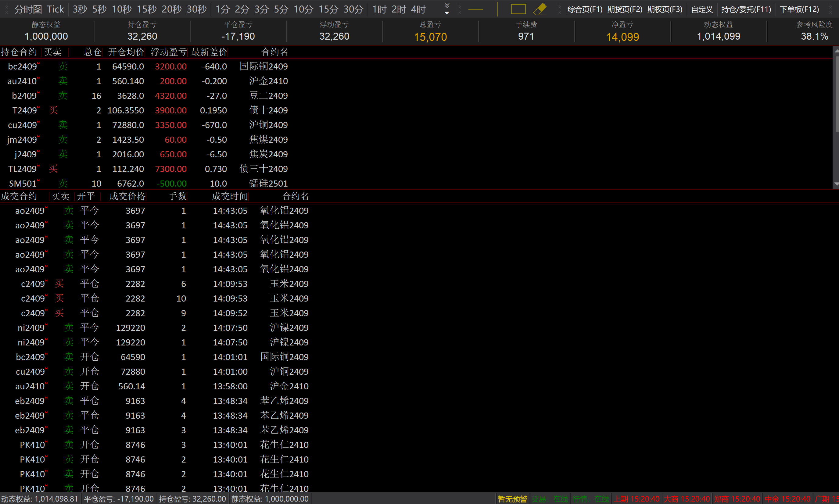
Task: Sort trades by 成交价格 column header
Action: (x=127, y=196)
